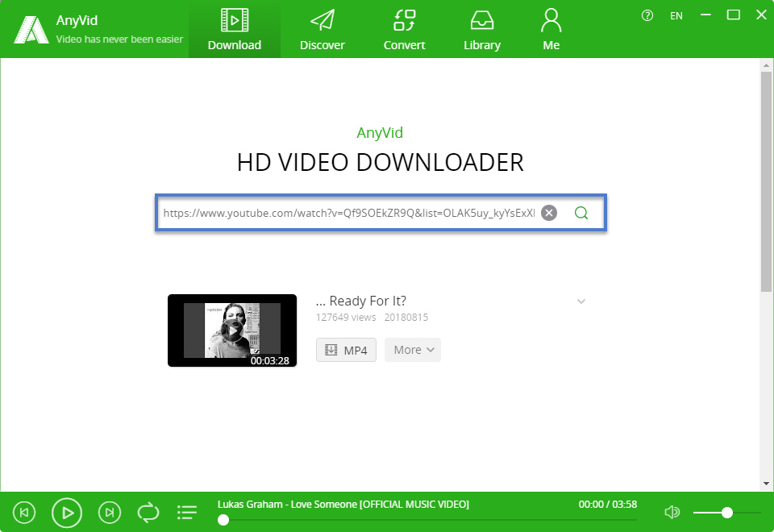774x532 pixels.
Task: Adjust the volume slider
Action: (x=726, y=513)
